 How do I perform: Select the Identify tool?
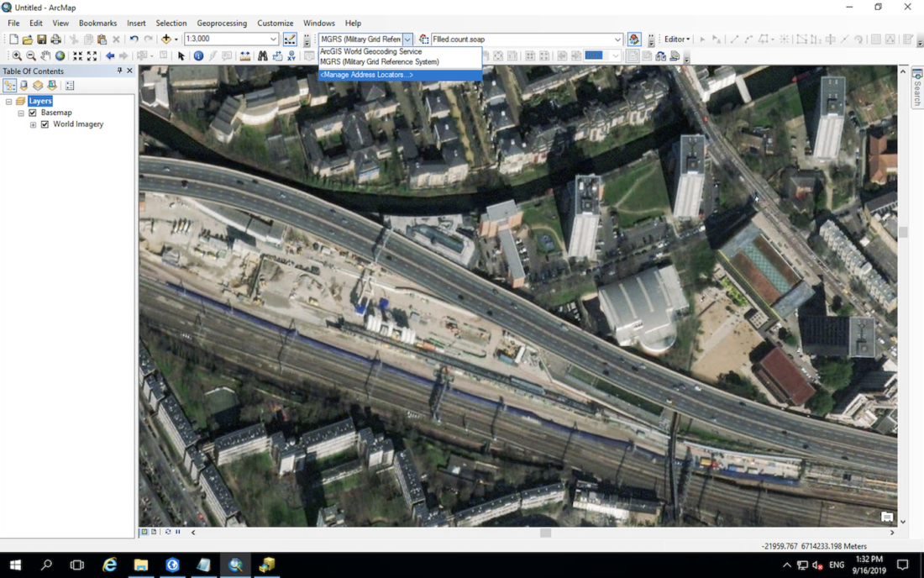click(x=198, y=56)
